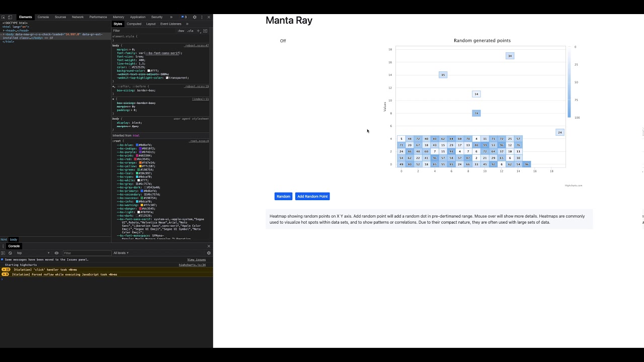Open the Performance tab
Image resolution: width=644 pixels, height=362 pixels.
tap(98, 17)
